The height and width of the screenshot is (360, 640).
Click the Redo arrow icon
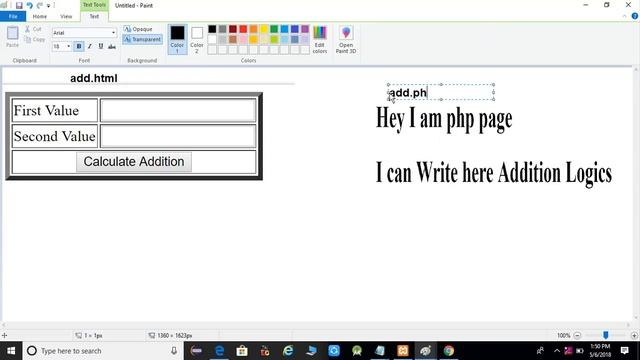[40, 5]
